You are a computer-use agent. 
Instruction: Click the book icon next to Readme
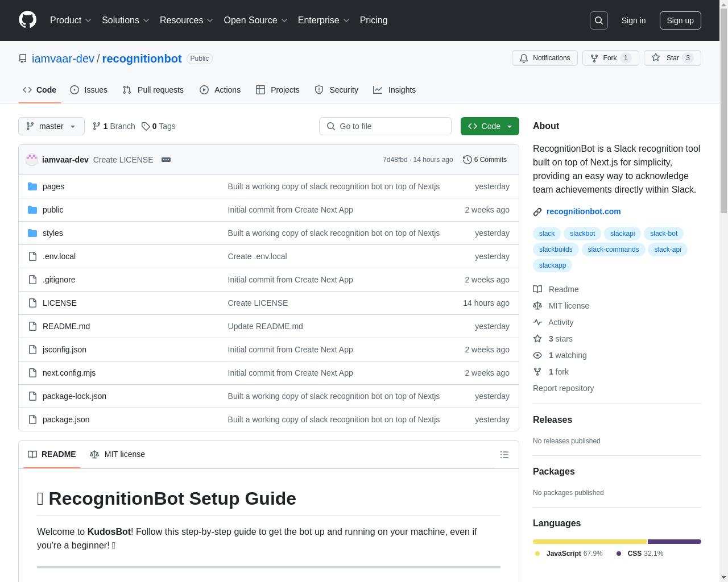[537, 289]
